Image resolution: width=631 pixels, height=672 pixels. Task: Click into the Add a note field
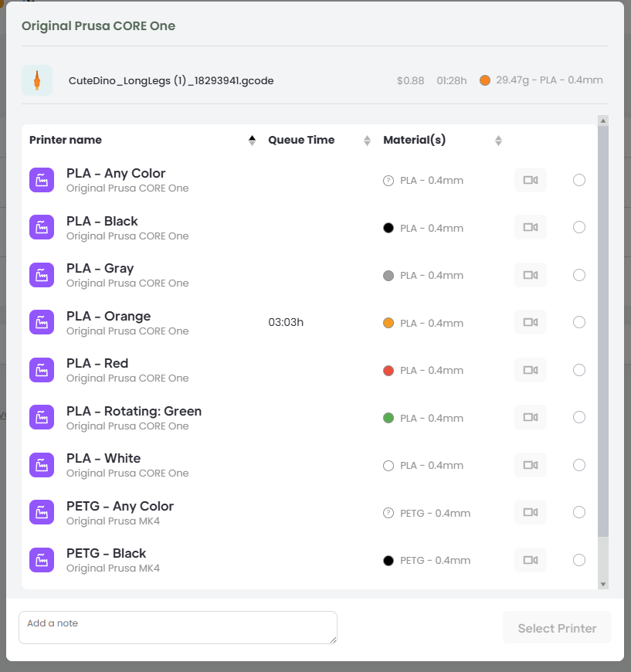coord(178,627)
